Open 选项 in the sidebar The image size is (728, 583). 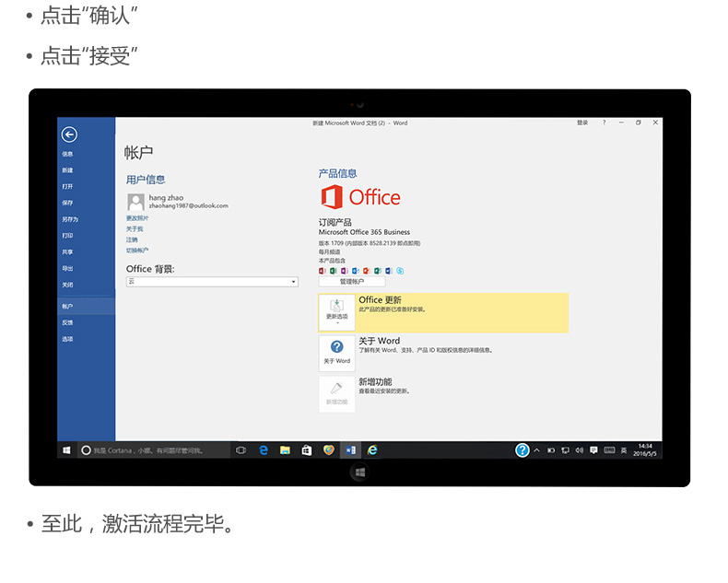coord(67,339)
